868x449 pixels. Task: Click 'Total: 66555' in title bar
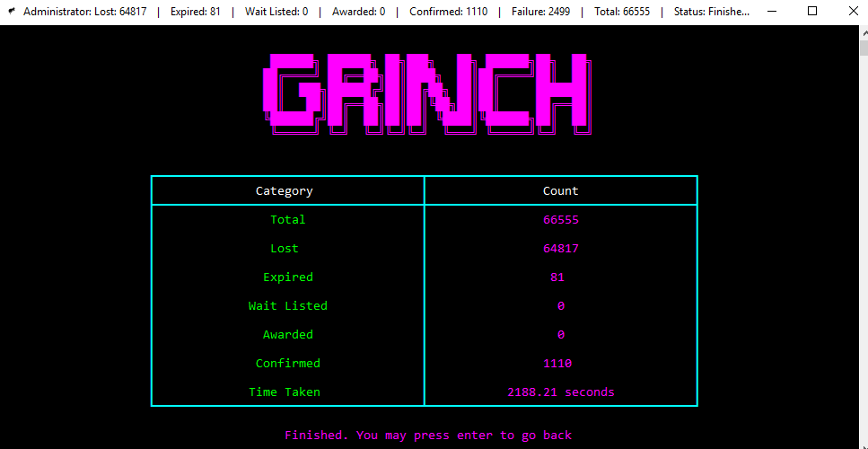click(x=622, y=12)
